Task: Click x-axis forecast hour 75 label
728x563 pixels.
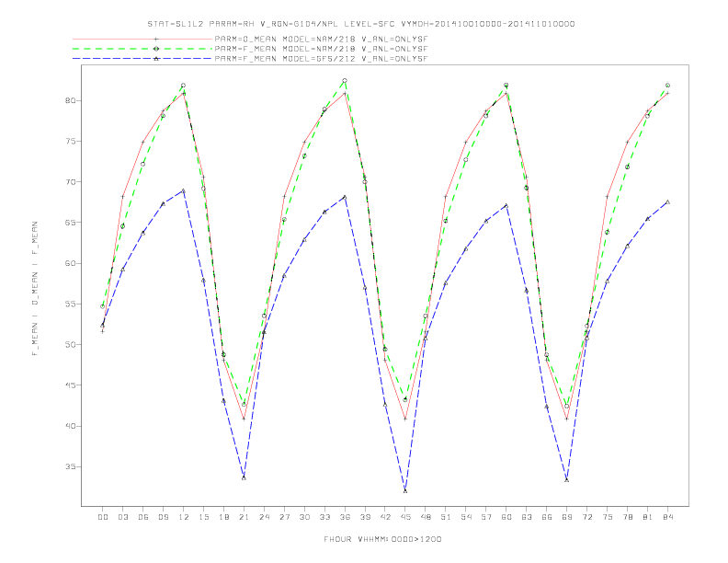Action: tap(608, 517)
